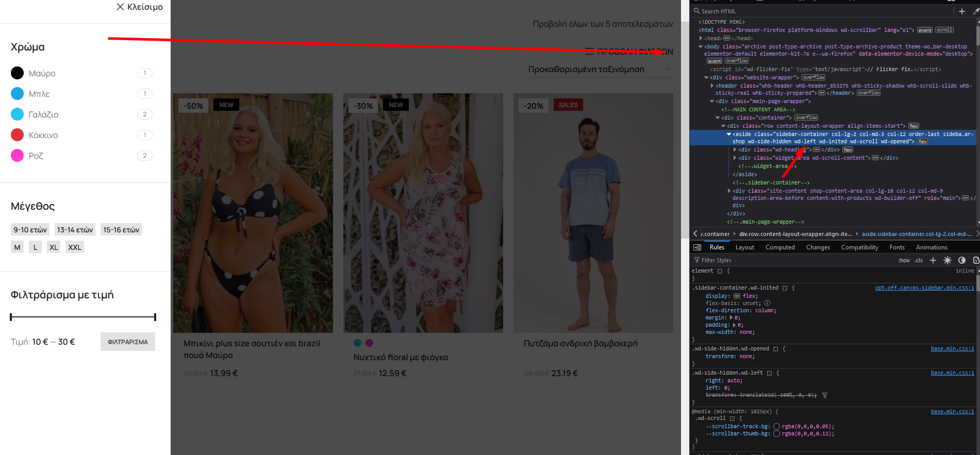Expand the header whb-header element
This screenshot has width=980, height=455.
[712, 86]
